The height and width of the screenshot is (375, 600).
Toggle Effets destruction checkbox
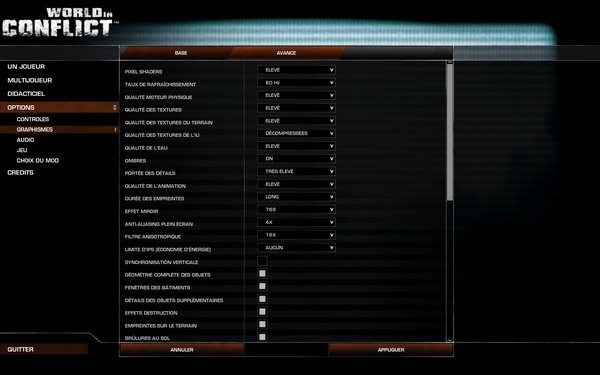[x=262, y=311]
